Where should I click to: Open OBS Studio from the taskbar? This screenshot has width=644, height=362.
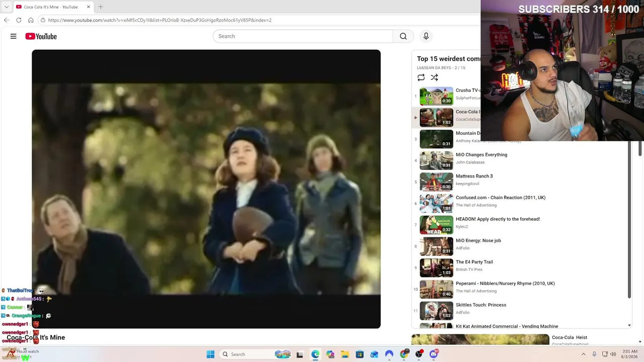point(419,354)
